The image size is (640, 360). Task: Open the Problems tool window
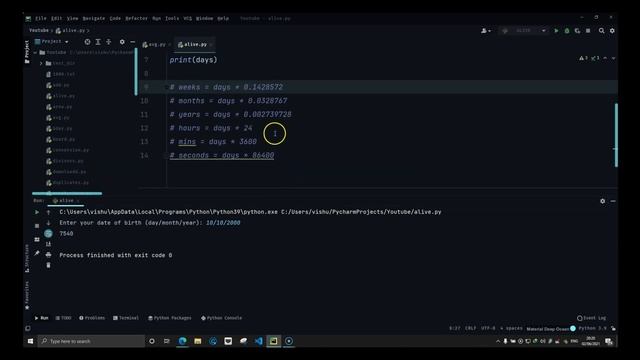click(x=92, y=318)
